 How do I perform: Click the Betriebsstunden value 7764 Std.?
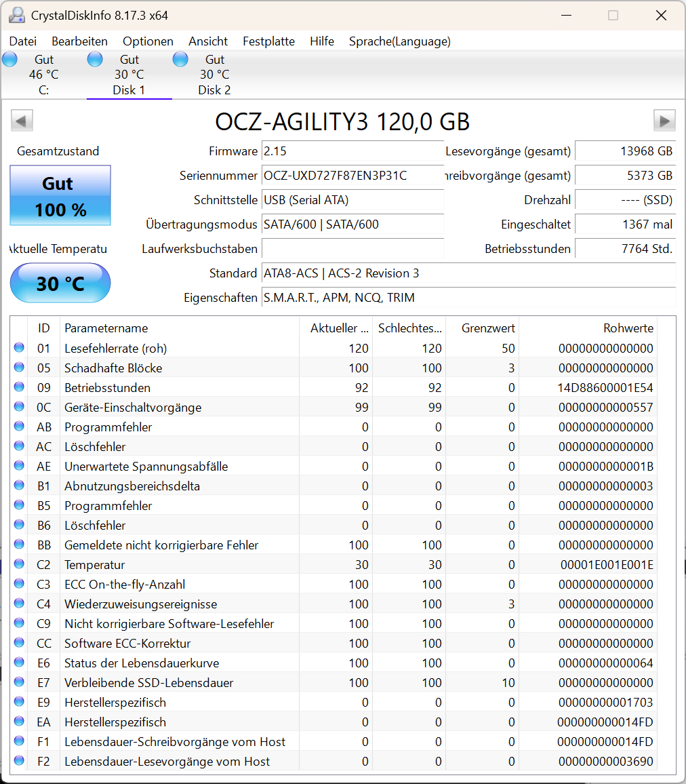[626, 248]
